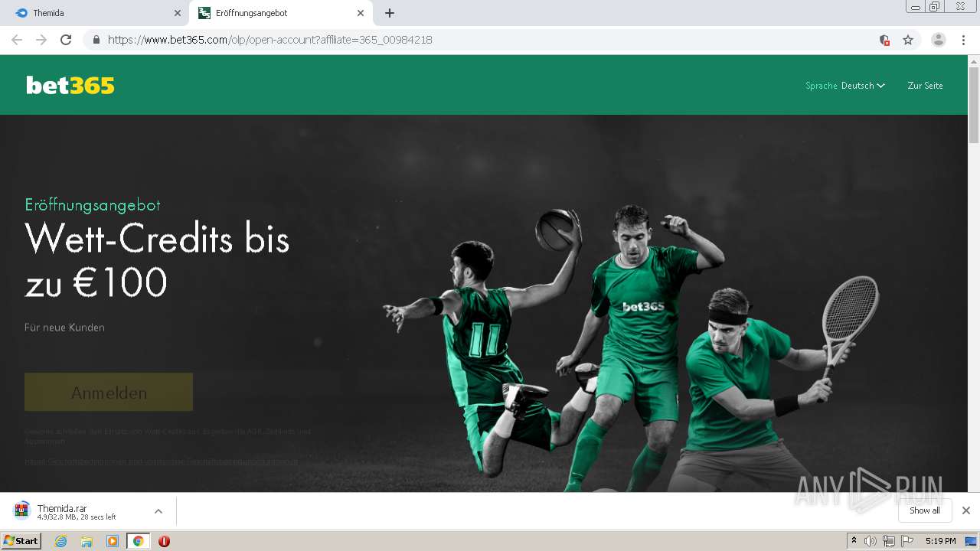The image size is (980, 551).
Task: Follow the Zur Seite link
Action: coord(925,86)
